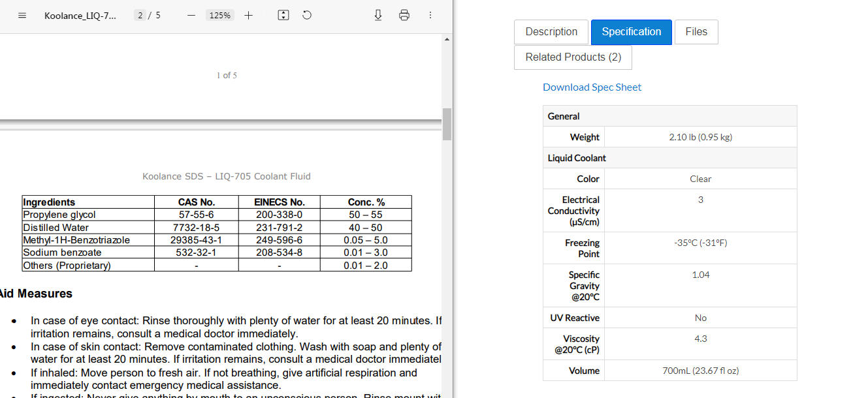
Task: Click concentration 0.01 – 2.0 cell
Action: [x=366, y=266]
